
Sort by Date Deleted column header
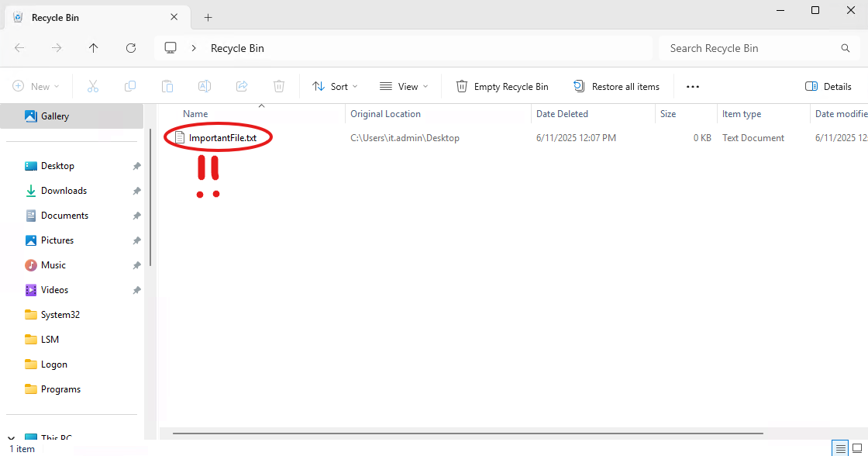click(x=562, y=113)
